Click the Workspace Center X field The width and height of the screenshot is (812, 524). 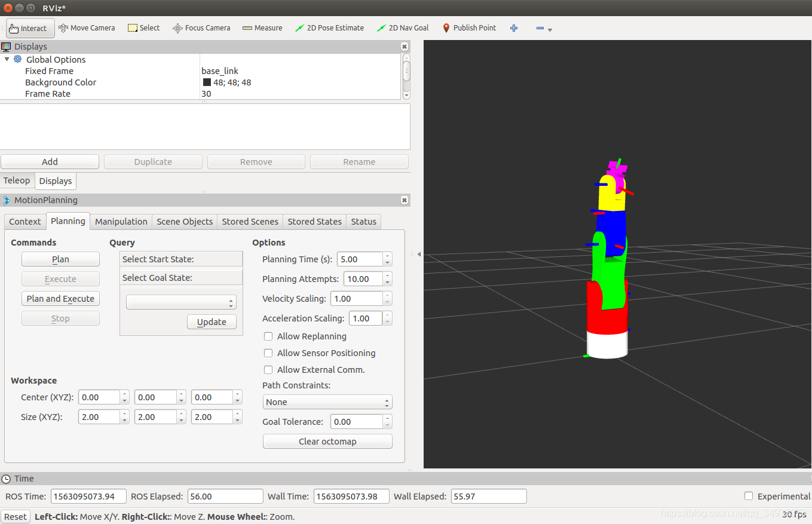(99, 397)
